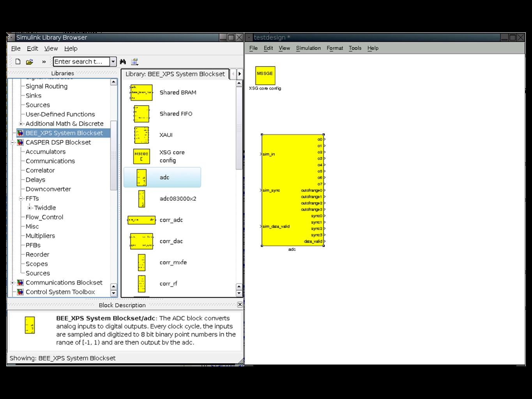Screen dimensions: 532x399
Task: Click scroll up arrow of library tree
Action: click(114, 82)
